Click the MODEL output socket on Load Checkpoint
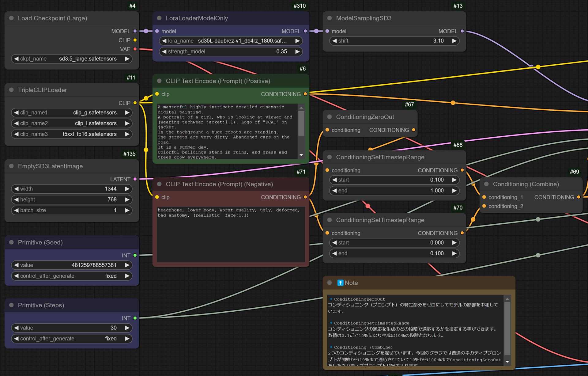Image resolution: width=588 pixels, height=376 pixels. [135, 31]
